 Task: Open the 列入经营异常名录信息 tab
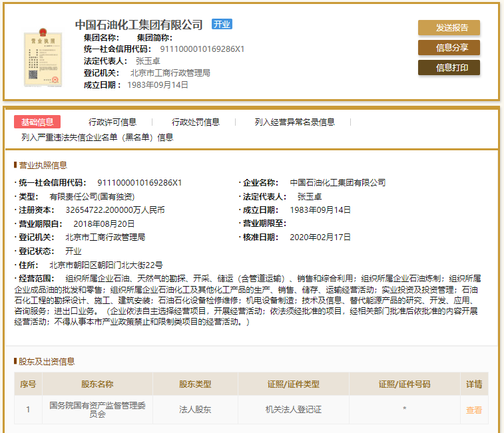click(295, 122)
